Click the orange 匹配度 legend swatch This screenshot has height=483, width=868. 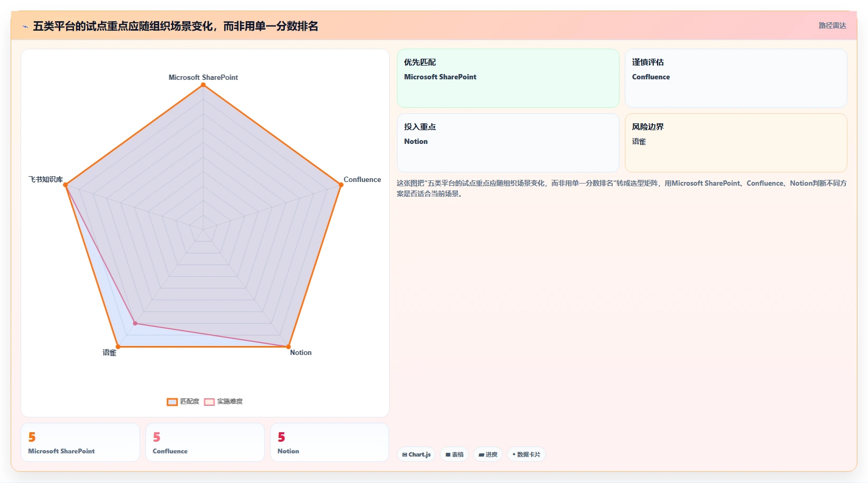pyautogui.click(x=172, y=402)
